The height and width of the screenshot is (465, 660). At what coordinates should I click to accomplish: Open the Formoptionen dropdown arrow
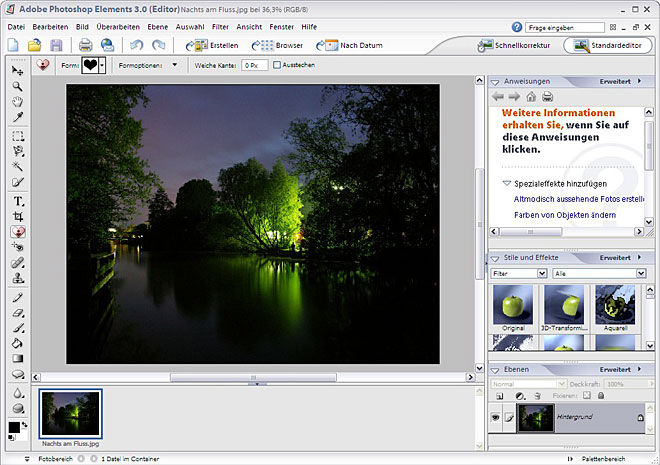[x=175, y=65]
